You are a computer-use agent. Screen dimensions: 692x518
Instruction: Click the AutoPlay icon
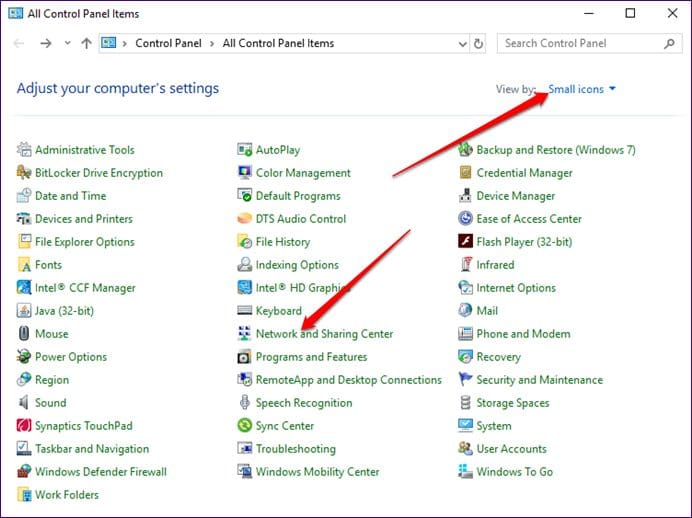244,150
